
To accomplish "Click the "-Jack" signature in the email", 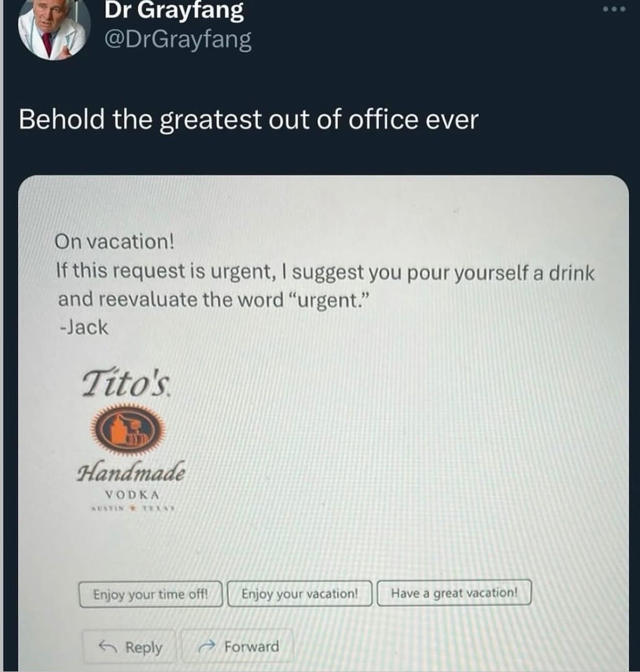I will [84, 328].
